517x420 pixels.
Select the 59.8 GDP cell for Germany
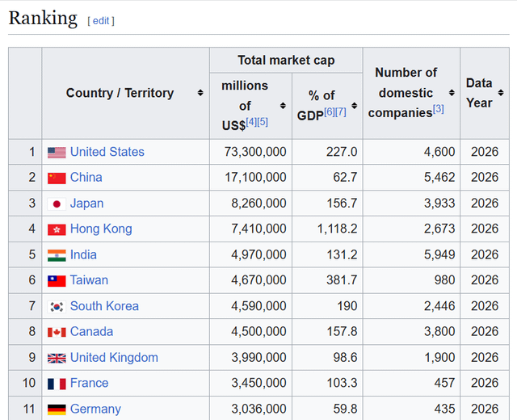327,409
